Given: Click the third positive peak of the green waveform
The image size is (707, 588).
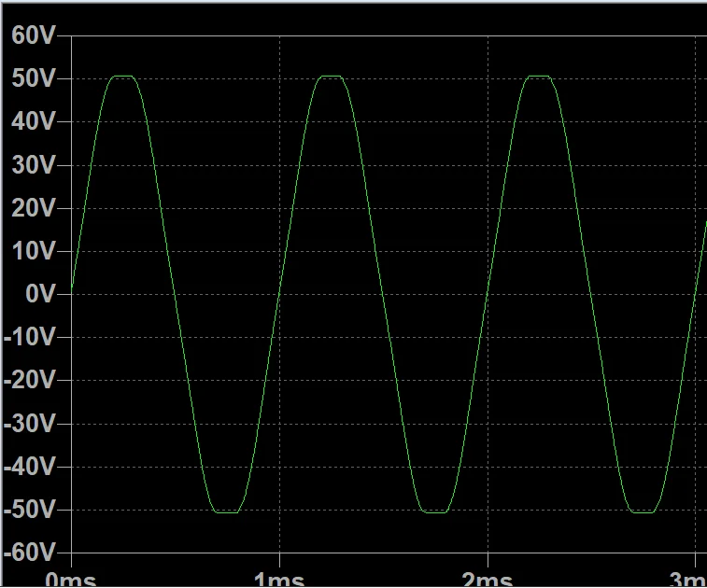Looking at the screenshot, I should pos(539,77).
